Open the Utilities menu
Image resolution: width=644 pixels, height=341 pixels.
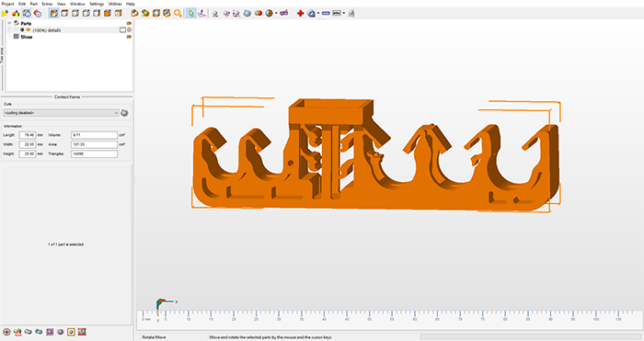click(x=115, y=4)
